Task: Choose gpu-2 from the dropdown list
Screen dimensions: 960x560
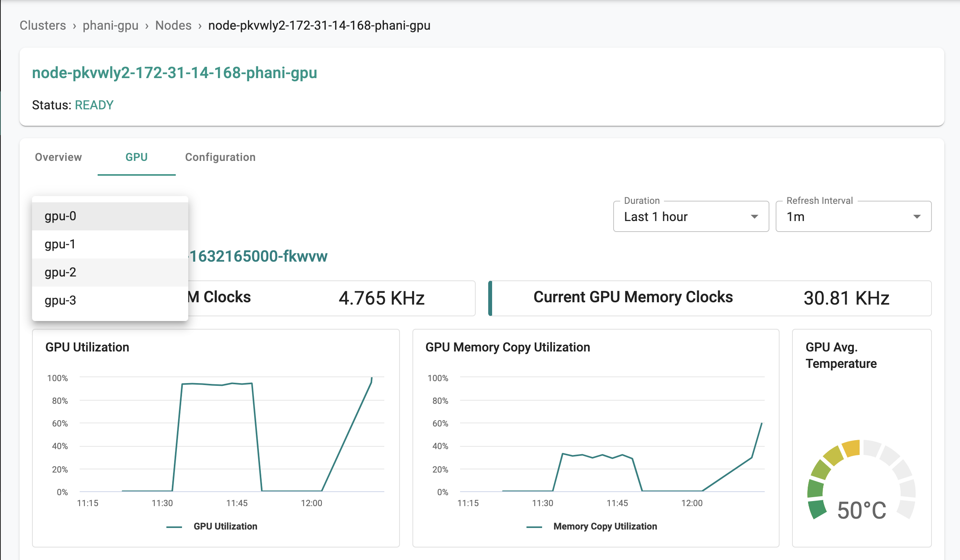Action: [110, 273]
